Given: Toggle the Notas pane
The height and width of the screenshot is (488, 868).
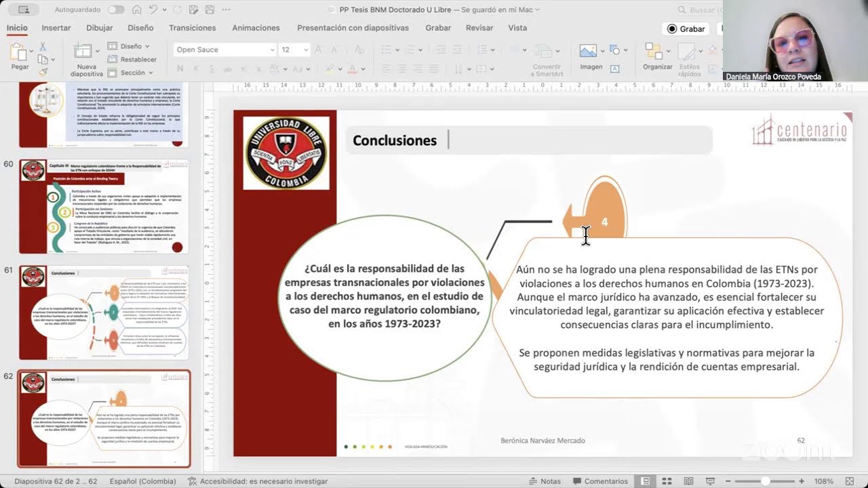Looking at the screenshot, I should tap(545, 481).
